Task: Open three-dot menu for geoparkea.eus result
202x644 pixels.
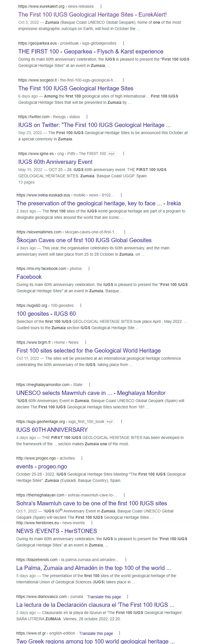Action: click(x=124, y=43)
